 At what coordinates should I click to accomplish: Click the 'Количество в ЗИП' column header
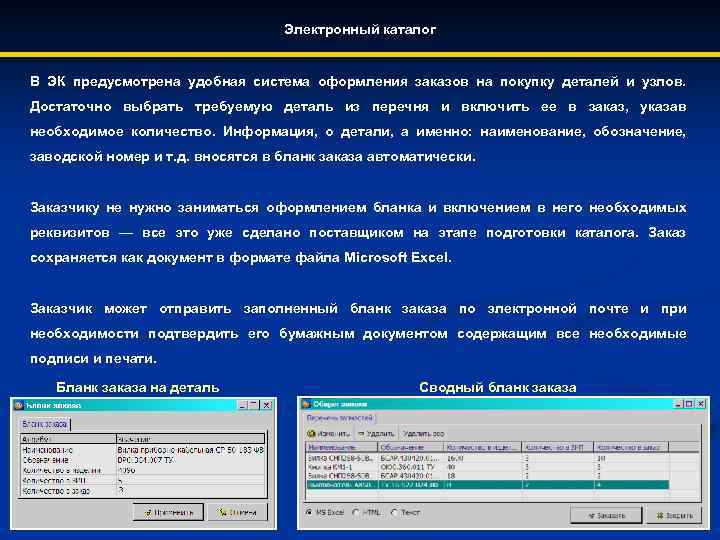point(558,447)
